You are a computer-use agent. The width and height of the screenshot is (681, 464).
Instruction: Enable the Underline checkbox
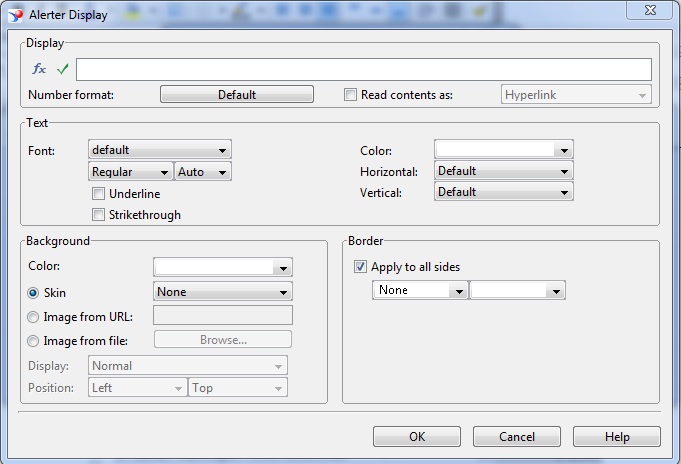point(98,194)
